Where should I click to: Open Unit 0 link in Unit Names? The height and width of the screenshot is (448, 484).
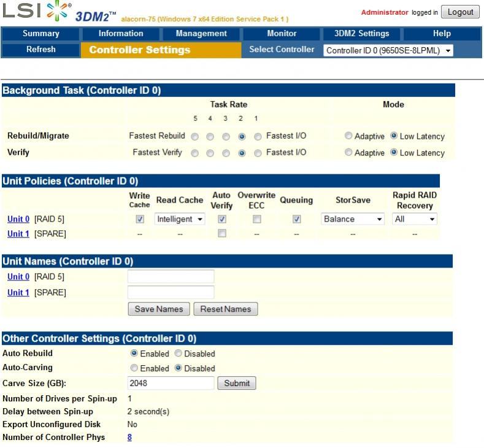point(18,276)
